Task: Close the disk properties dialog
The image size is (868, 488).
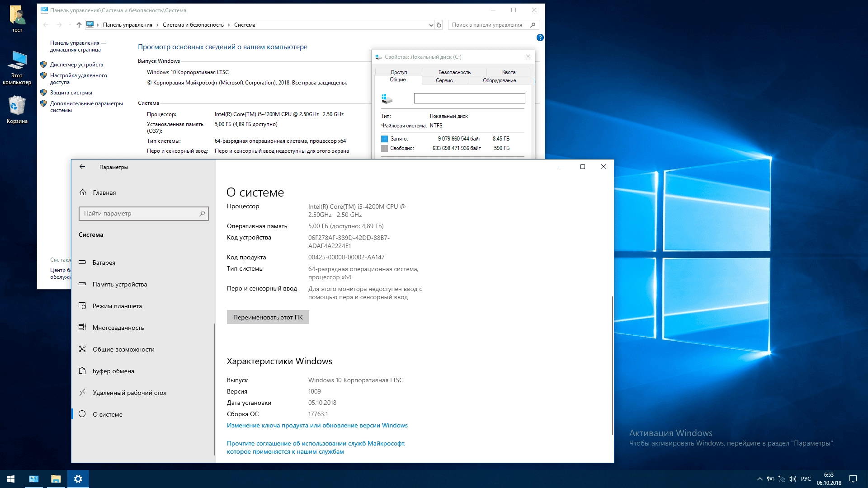Action: click(x=528, y=56)
